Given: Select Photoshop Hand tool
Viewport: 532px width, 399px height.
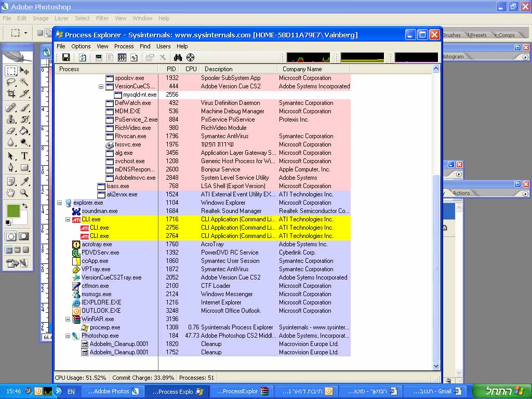Looking at the screenshot, I should 11,193.
